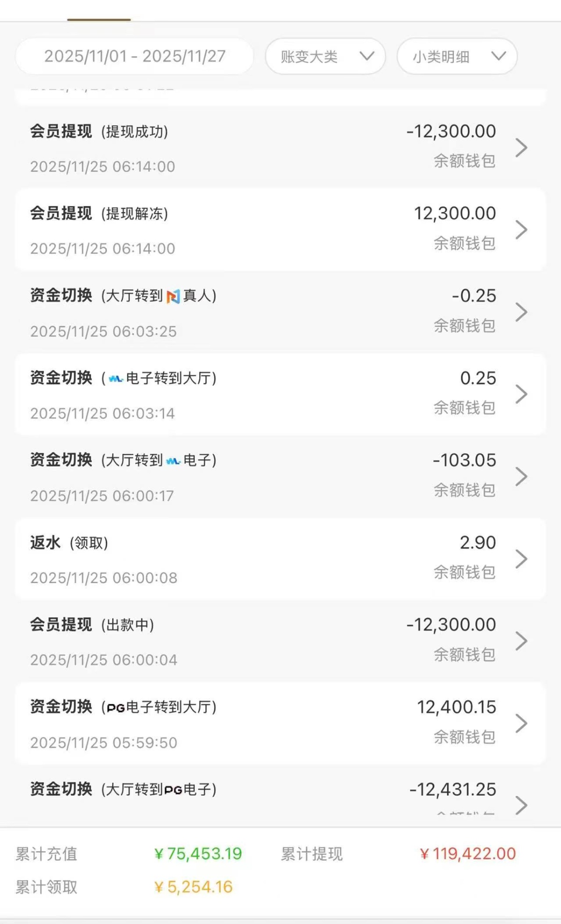Viewport: 561px width, 924px height.
Task: Open the arrow for the 出款中 withdrawal entry
Action: pos(521,641)
